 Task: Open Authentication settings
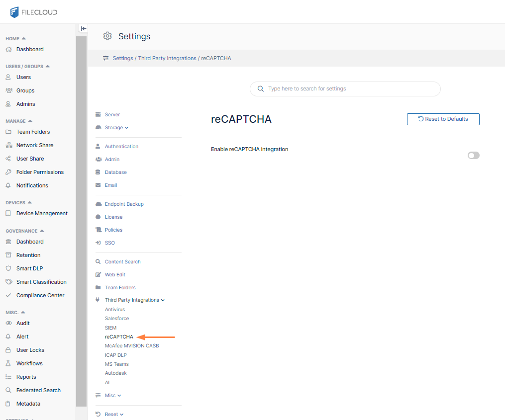[x=121, y=147]
